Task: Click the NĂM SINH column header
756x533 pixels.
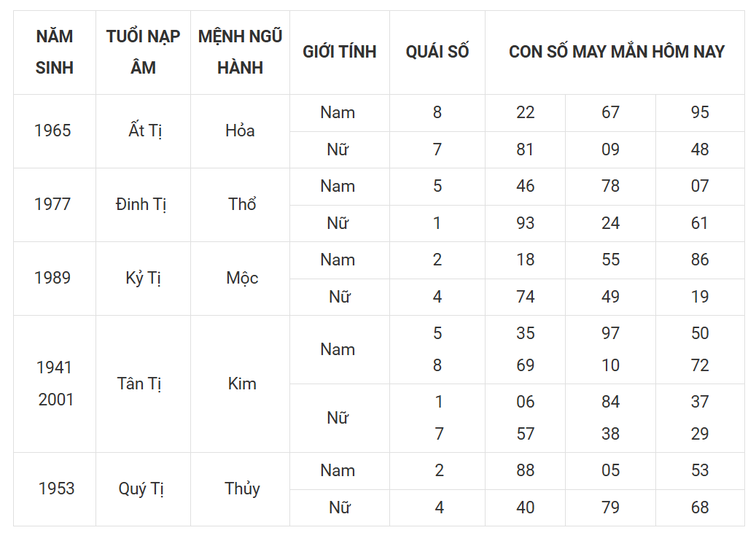Action: [x=55, y=52]
